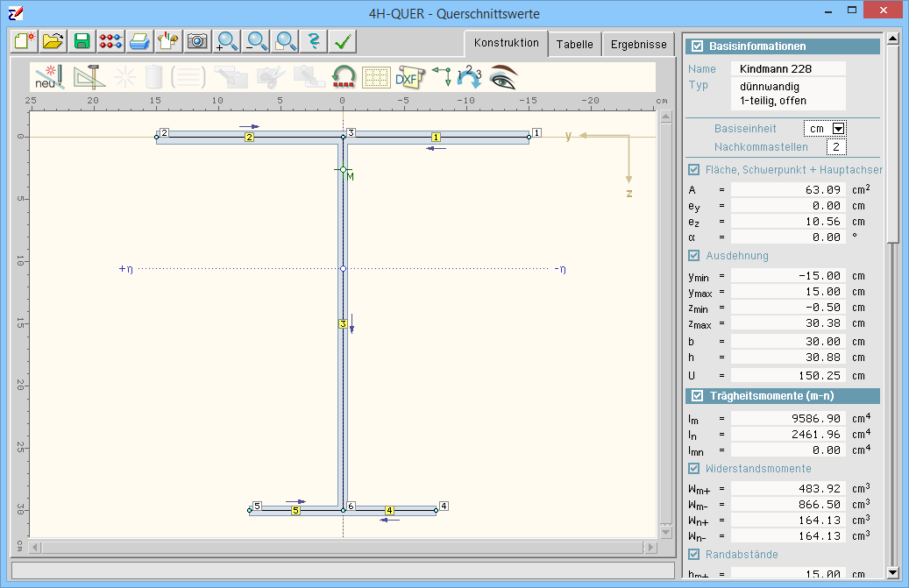Viewport: 909px width, 588px height.
Task: Print with the printer icon
Action: pos(139,41)
